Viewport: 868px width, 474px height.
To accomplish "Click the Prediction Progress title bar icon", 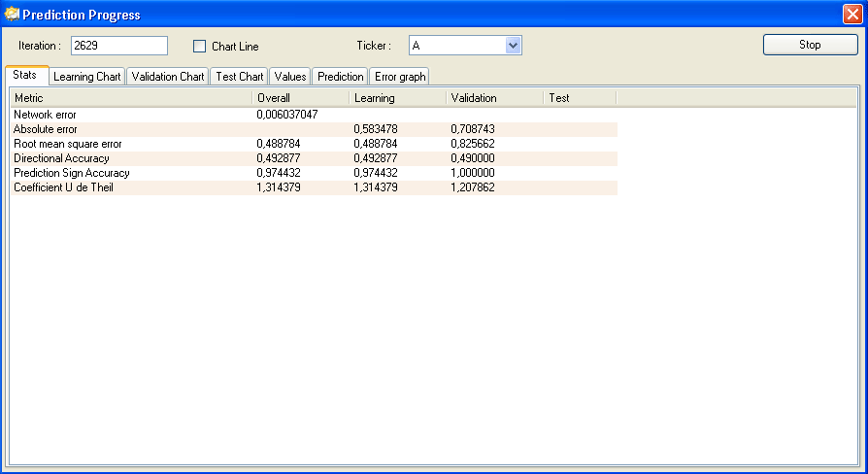I will (x=12, y=14).
